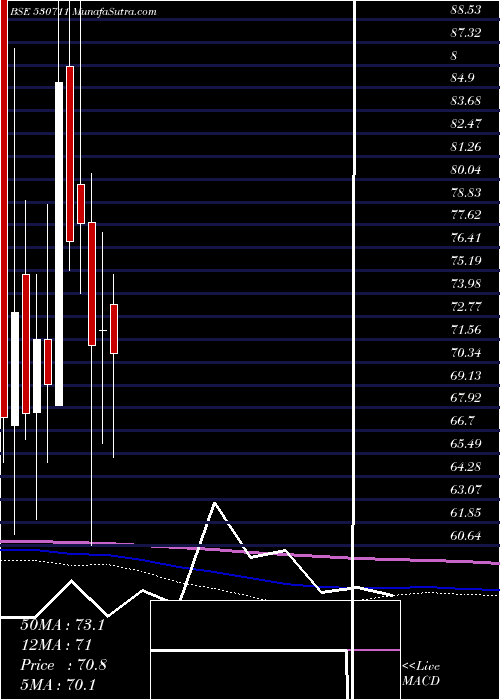This screenshot has height=700, width=500.
Task: Click the 71.56 price axis label
Action: click(x=466, y=329)
